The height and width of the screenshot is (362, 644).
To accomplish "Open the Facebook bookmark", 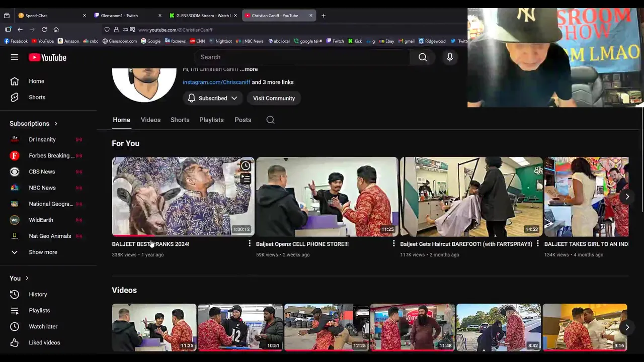I will tap(16, 41).
